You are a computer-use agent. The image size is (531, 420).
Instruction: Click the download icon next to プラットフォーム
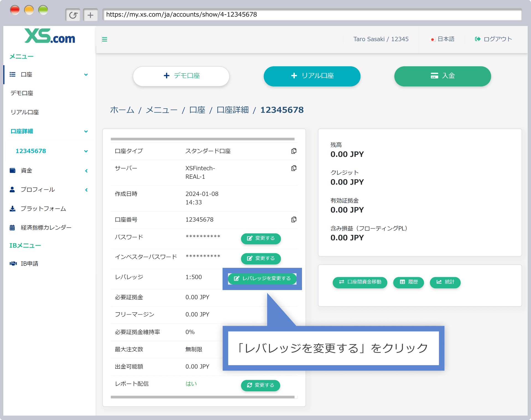click(x=12, y=209)
